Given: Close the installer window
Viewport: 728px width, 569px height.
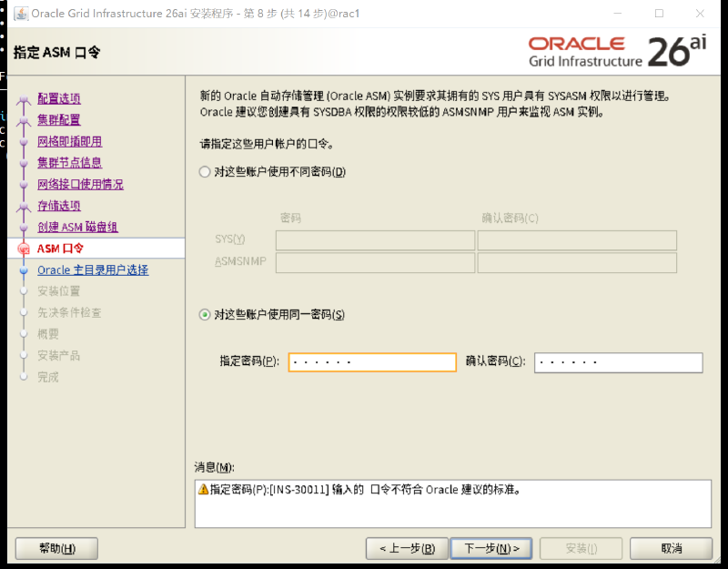Looking at the screenshot, I should [x=700, y=14].
